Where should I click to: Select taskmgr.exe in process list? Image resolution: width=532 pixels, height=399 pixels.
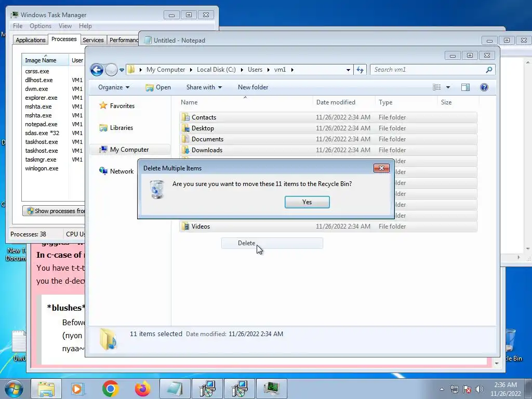[x=41, y=159]
